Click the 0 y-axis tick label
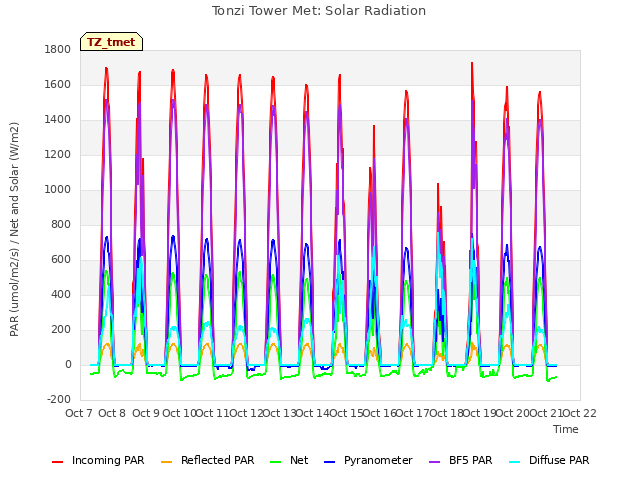Screen dimensions: 640x480 click(x=68, y=365)
